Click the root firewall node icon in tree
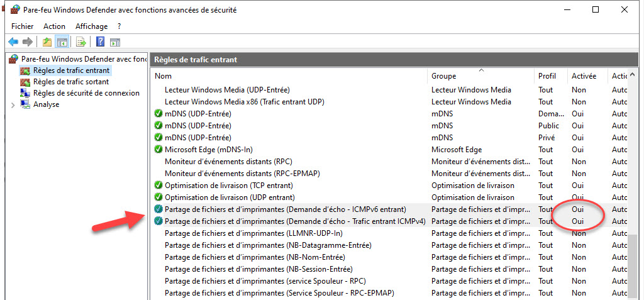Screen dimensions: 644x300 tap(14, 58)
